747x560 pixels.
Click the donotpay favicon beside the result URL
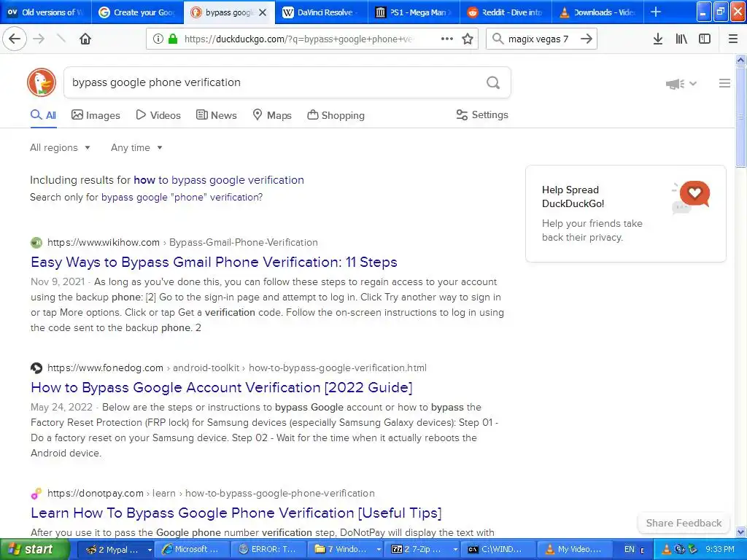[x=36, y=494]
